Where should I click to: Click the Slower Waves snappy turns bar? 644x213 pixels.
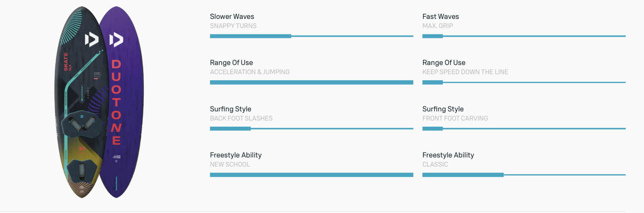[x=312, y=36]
